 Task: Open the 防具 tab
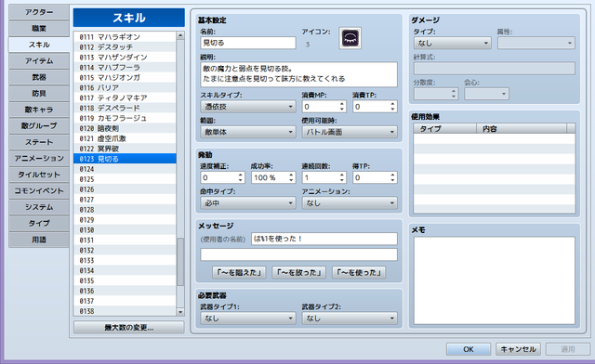(39, 94)
